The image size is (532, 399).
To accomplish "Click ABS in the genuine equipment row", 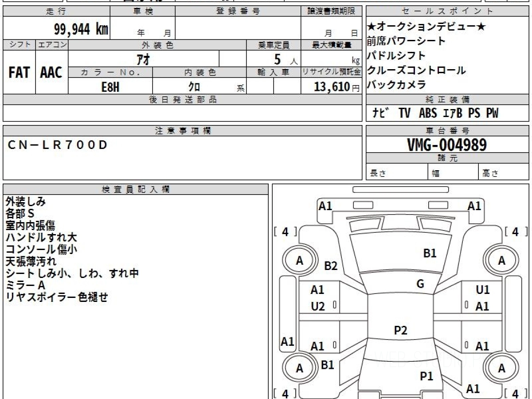I will tap(428, 113).
